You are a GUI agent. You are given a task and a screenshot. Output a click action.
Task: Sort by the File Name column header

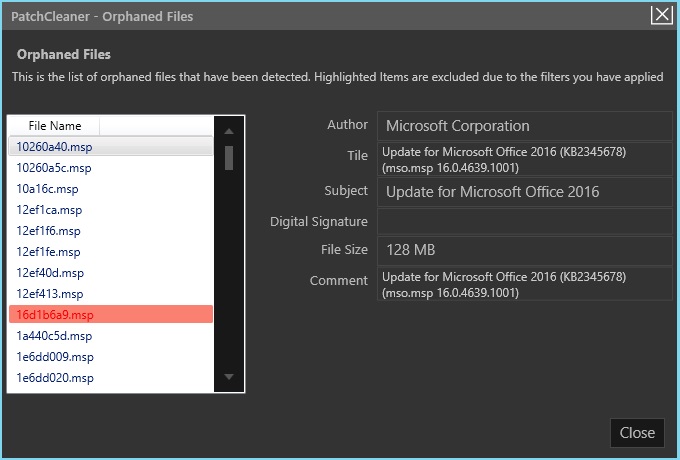(x=55, y=126)
